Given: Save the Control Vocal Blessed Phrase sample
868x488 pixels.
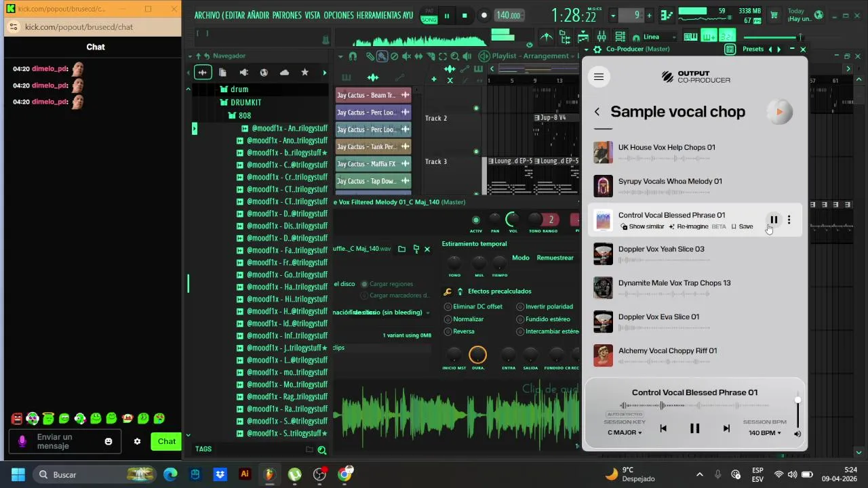Looking at the screenshot, I should [742, 226].
